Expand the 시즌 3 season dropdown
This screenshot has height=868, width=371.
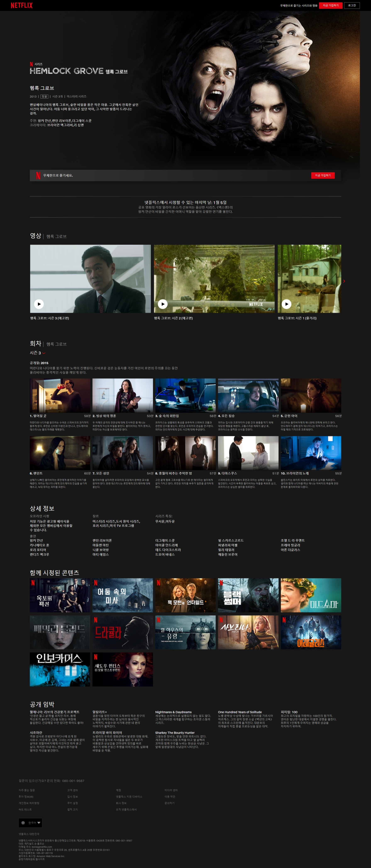pos(37,353)
